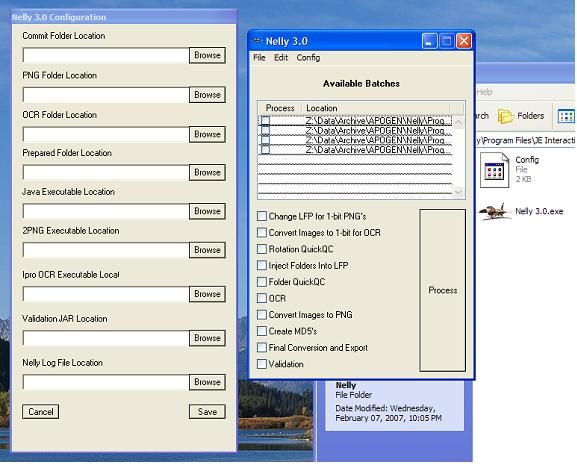Image resolution: width=577 pixels, height=464 pixels.
Task: Click the Nelly 3.0 title bar app icon
Action: tap(258, 41)
